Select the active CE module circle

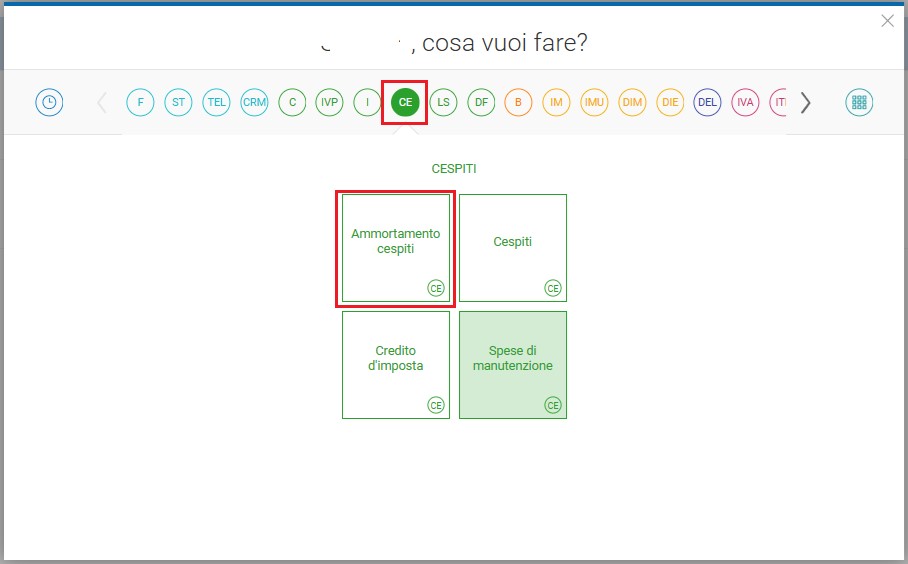pyautogui.click(x=405, y=102)
